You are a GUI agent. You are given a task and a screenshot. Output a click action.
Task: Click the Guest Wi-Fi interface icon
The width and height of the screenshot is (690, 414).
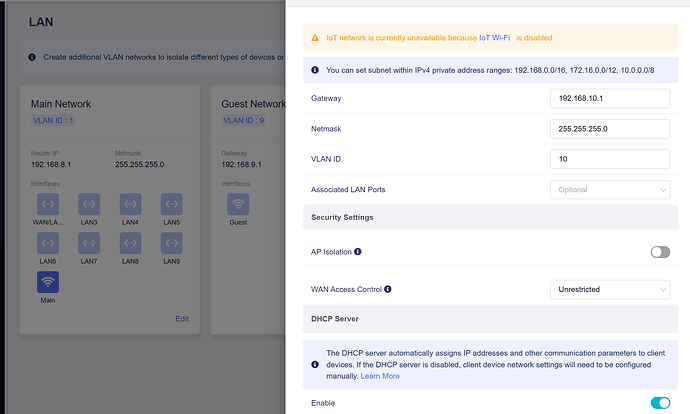238,204
